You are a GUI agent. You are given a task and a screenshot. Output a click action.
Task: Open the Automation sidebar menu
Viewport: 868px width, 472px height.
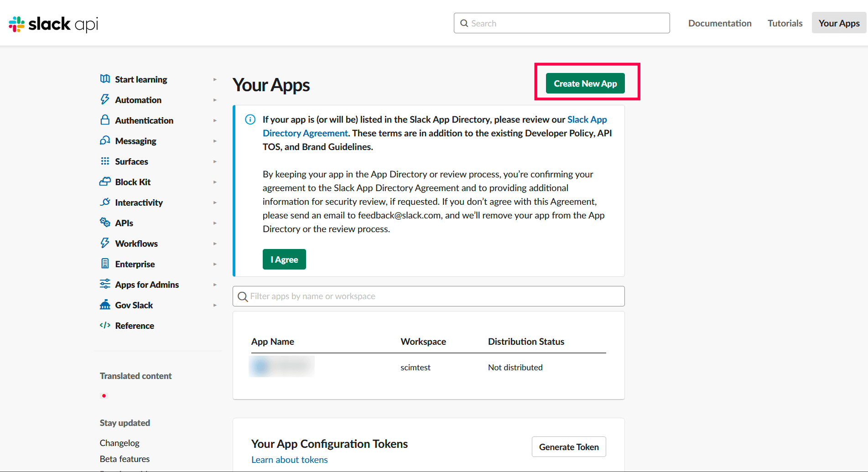pyautogui.click(x=138, y=100)
